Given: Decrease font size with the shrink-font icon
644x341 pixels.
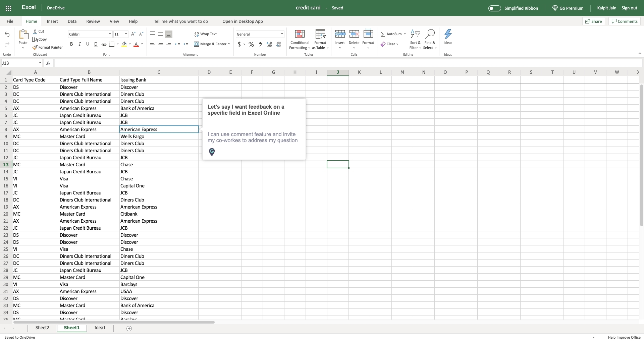Looking at the screenshot, I should coord(141,34).
